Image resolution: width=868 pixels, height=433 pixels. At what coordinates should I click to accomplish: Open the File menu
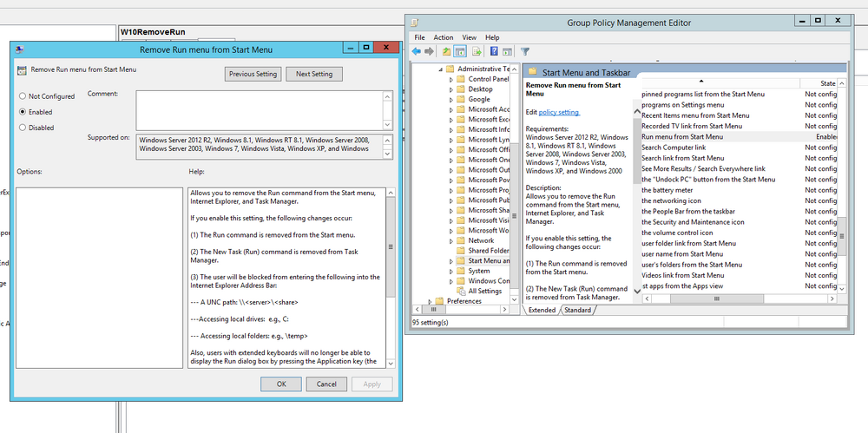pos(419,37)
